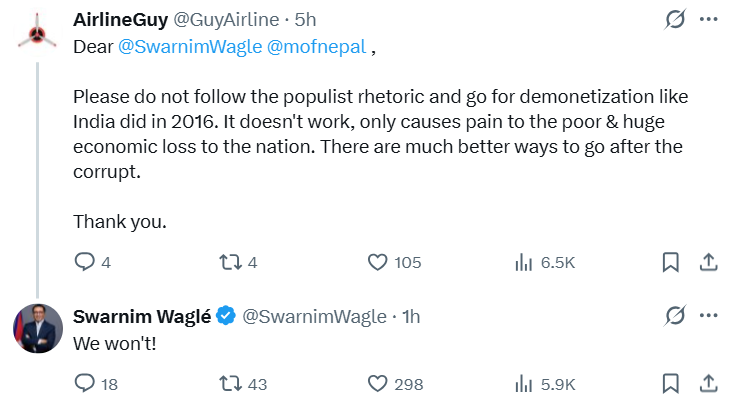View analytics of AirlineGuy's tweet
This screenshot has width=735, height=405.
(522, 262)
